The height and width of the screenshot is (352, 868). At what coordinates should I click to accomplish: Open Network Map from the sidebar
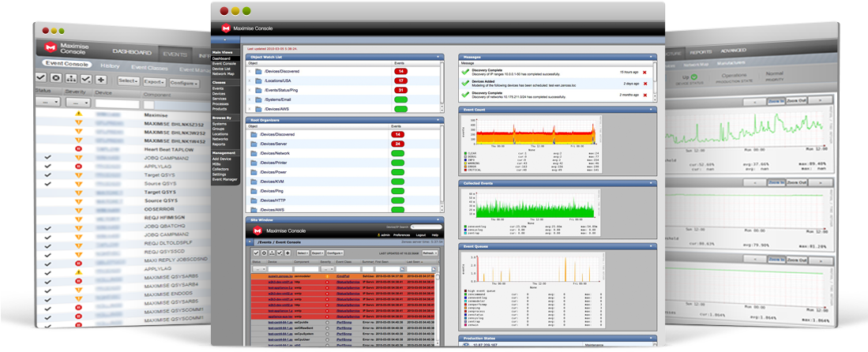click(x=223, y=73)
